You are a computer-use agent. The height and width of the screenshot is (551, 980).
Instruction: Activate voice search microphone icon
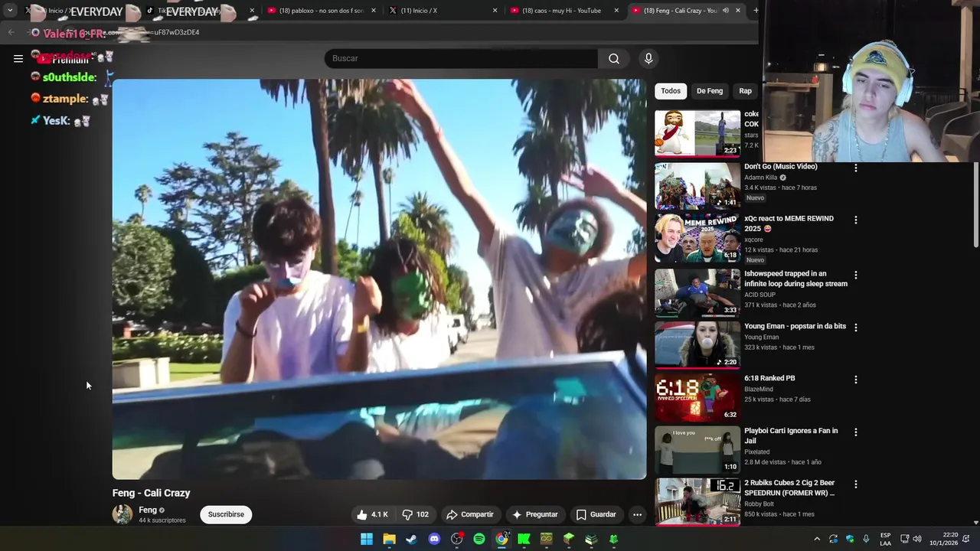point(648,58)
